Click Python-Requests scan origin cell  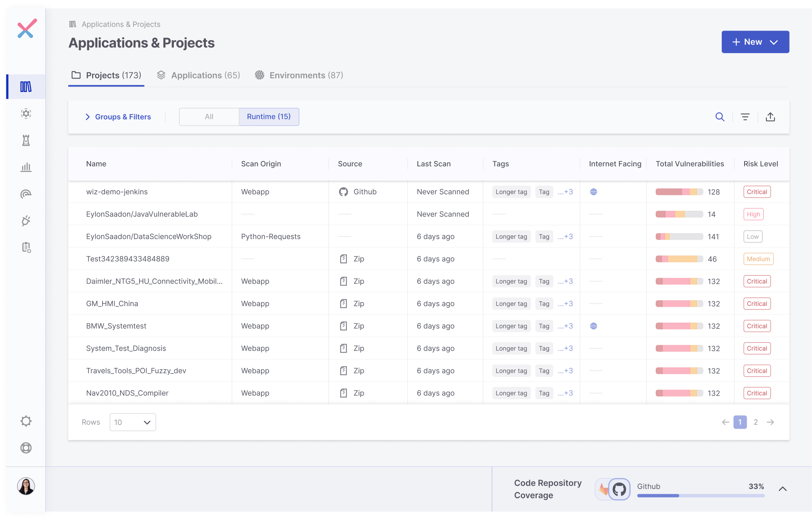pos(271,237)
